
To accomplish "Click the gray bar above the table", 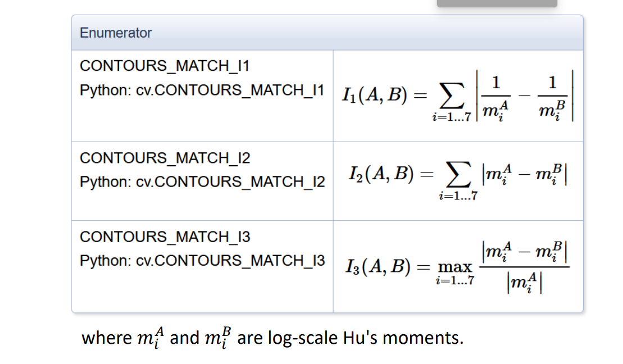I will coord(497,3).
